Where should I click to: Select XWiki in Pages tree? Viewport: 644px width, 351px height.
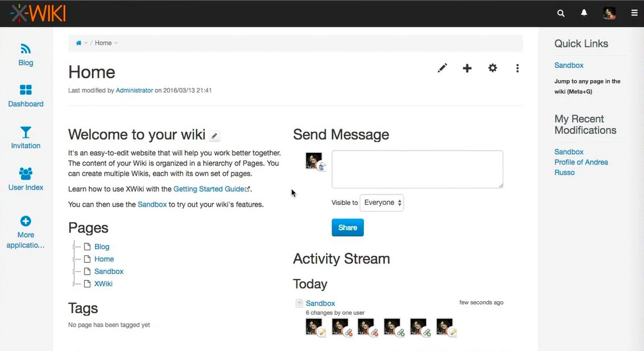point(103,283)
